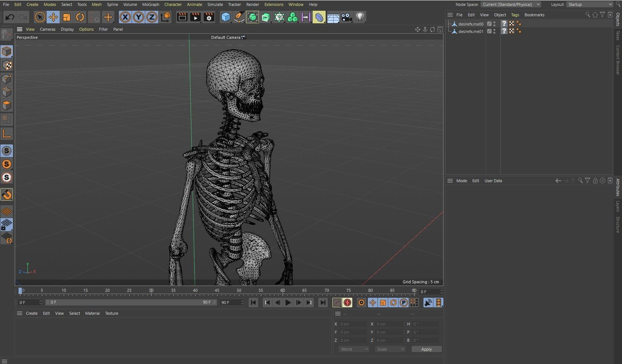Open the Subdivision Surface generator icon

click(252, 17)
